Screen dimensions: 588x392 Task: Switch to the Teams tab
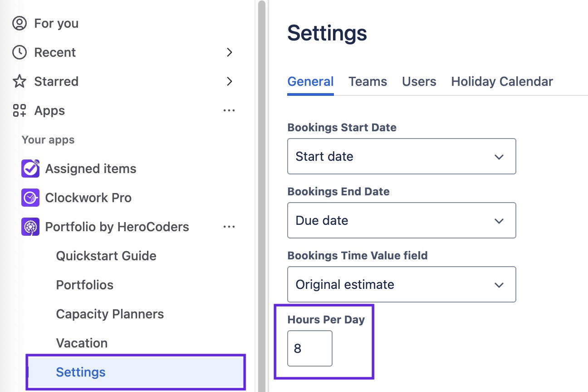pos(367,82)
